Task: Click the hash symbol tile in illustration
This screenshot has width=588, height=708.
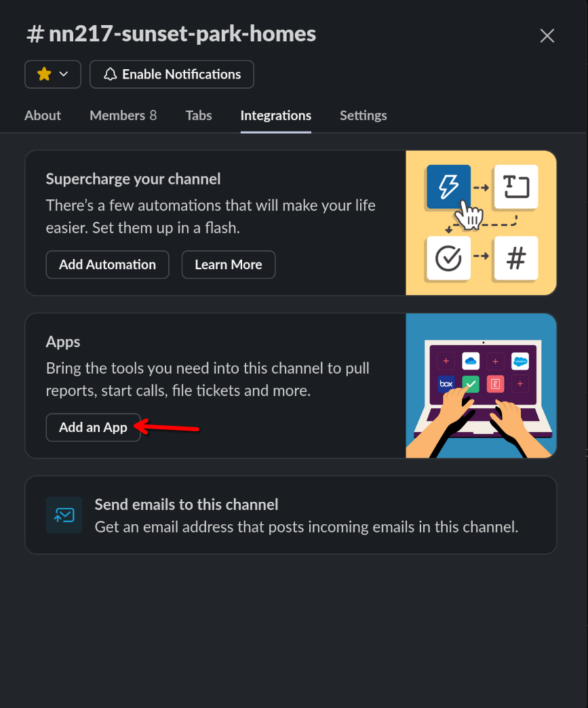Action: (516, 258)
